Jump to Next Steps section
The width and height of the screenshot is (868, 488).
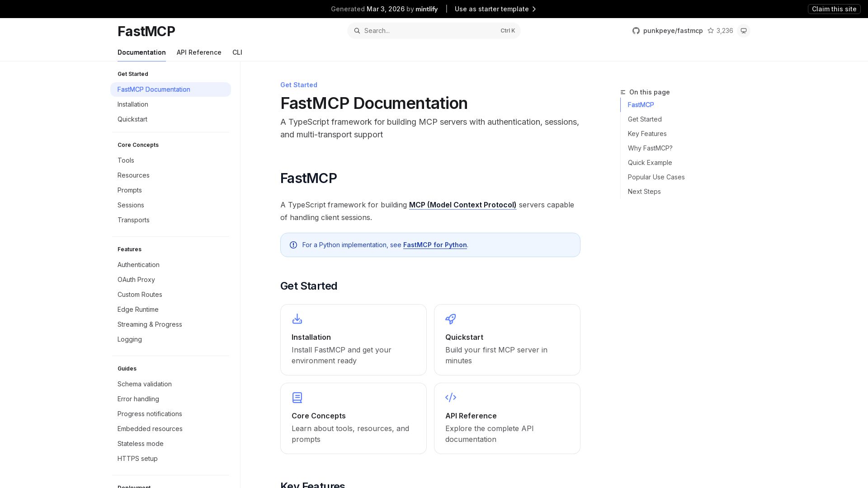(x=644, y=192)
